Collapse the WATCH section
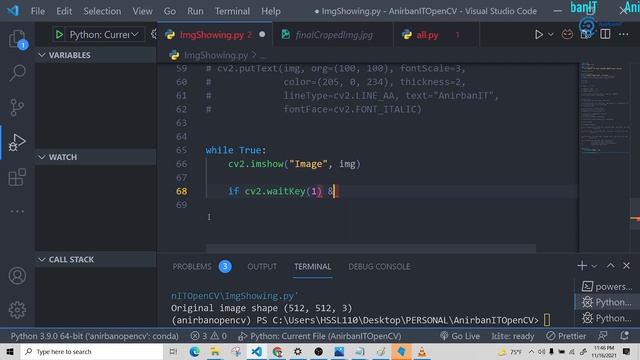 pyautogui.click(x=96, y=157)
